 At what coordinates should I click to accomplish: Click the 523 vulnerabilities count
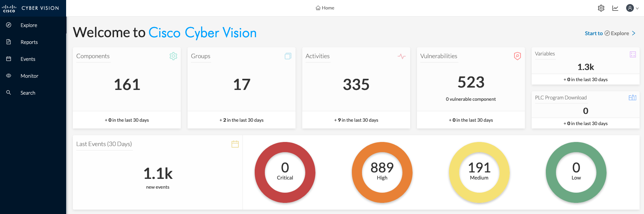click(x=471, y=82)
